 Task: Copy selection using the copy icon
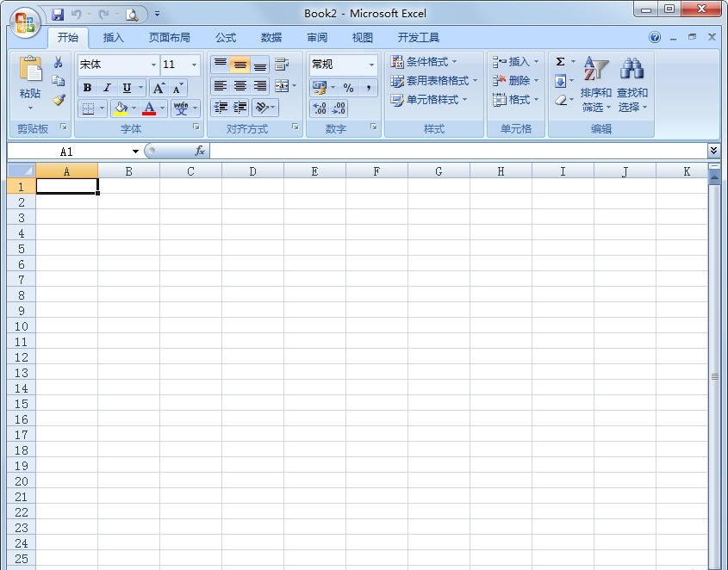(x=59, y=81)
